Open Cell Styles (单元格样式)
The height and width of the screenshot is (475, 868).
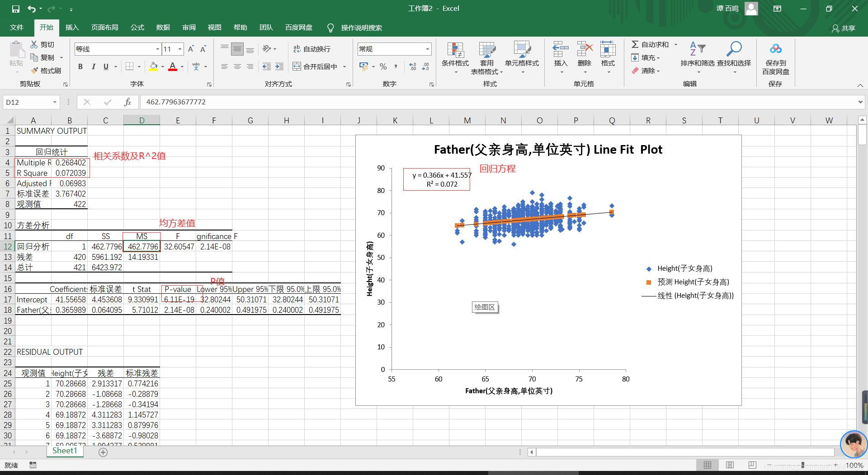pyautogui.click(x=522, y=58)
